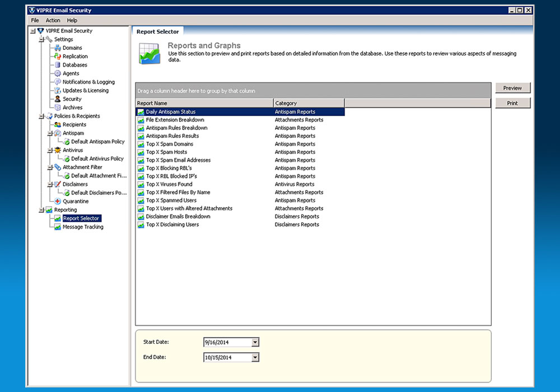The image size is (560, 392).
Task: Select Top X Filtered Files By Name report
Action: (240, 193)
